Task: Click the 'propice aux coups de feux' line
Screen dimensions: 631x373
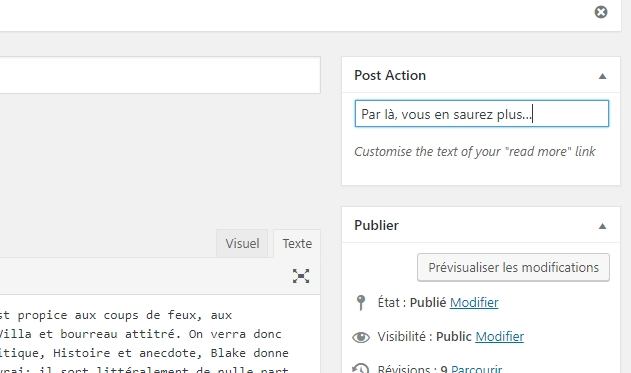Action: click(x=116, y=315)
